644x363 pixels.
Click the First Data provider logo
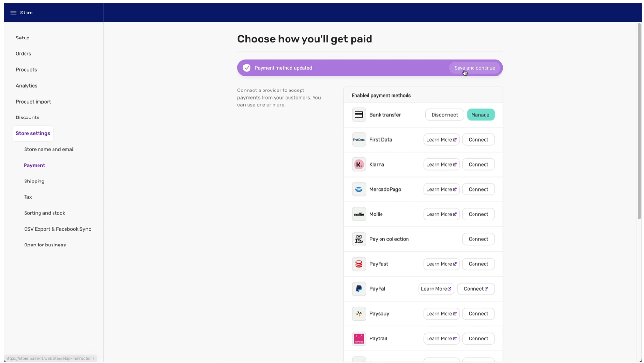[x=359, y=140]
